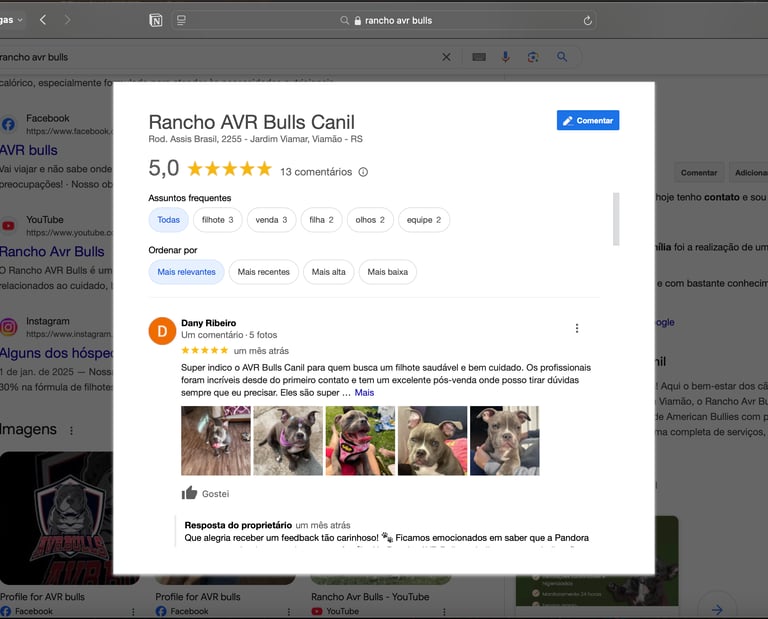Click the Adiciona button in knowledge panel
Image resolution: width=768 pixels, height=619 pixels.
click(749, 172)
